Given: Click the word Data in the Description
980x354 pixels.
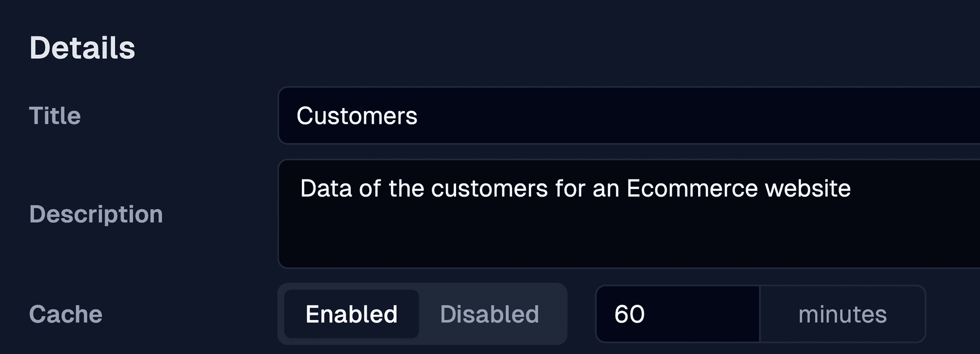Looking at the screenshot, I should (325, 188).
